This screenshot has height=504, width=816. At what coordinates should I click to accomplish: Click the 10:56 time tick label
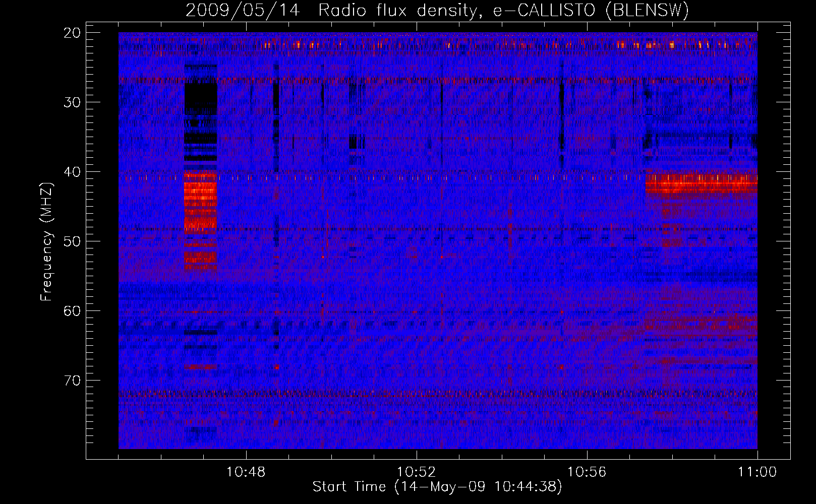click(x=587, y=472)
